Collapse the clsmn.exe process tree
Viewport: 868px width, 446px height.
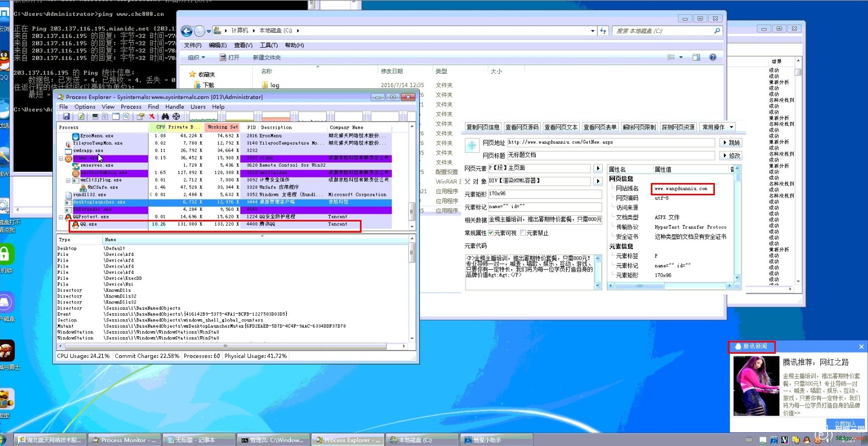(x=61, y=158)
